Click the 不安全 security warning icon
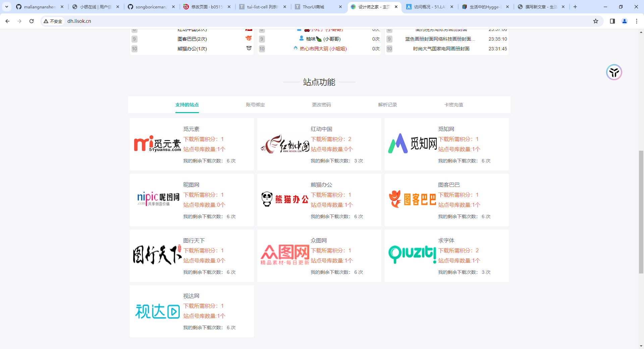644x349 pixels. (x=53, y=21)
